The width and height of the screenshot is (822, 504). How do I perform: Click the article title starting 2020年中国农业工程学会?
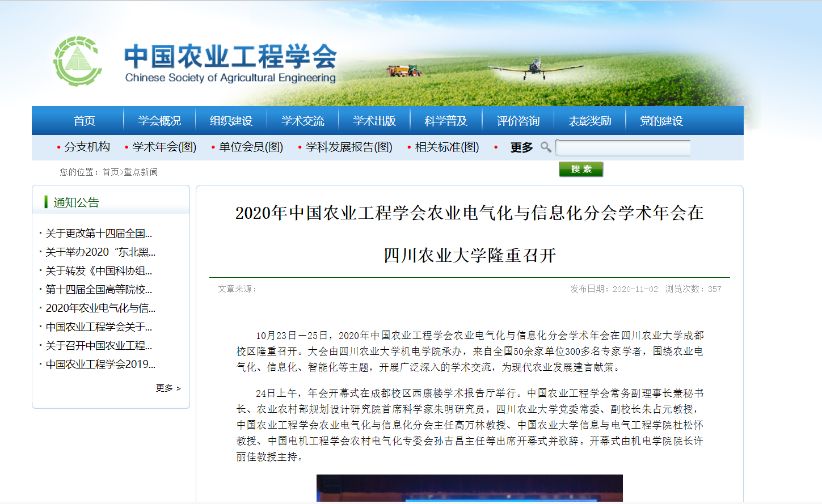pyautogui.click(x=470, y=234)
